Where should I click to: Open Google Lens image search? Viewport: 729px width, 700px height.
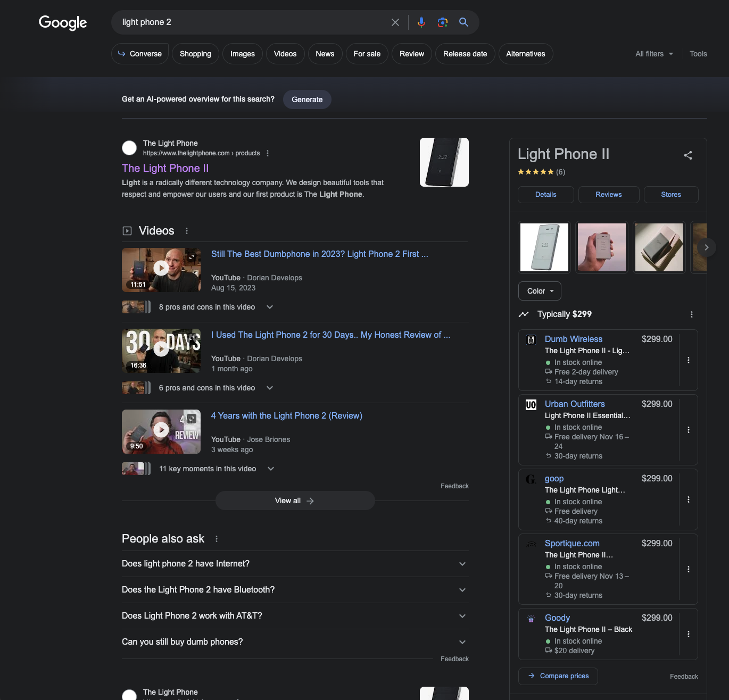(442, 22)
